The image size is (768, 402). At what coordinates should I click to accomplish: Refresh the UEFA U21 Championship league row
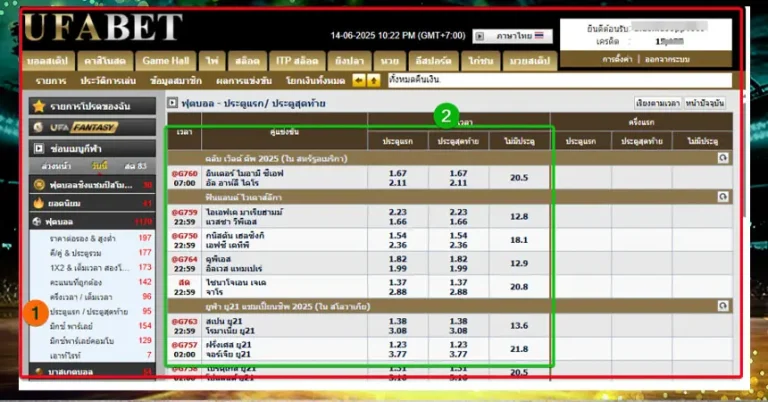pos(723,306)
